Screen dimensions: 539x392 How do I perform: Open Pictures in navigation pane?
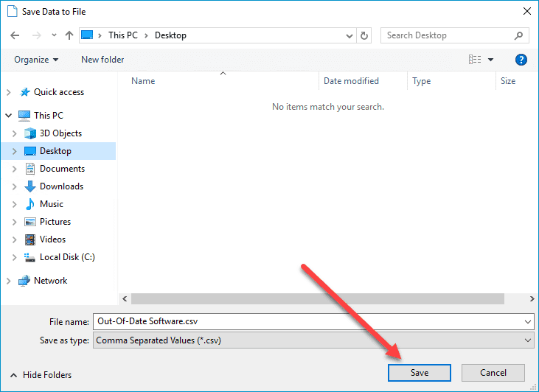[x=55, y=222]
